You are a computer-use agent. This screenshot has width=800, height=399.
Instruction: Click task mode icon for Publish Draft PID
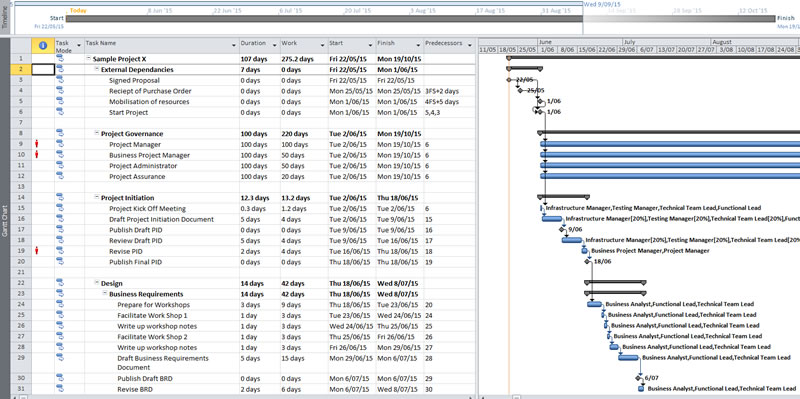[60, 230]
